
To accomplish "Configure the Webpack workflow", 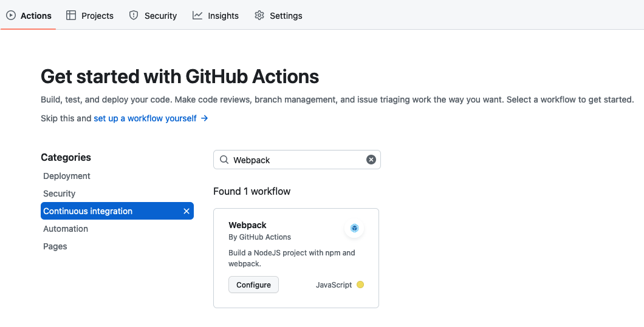I will (x=253, y=285).
